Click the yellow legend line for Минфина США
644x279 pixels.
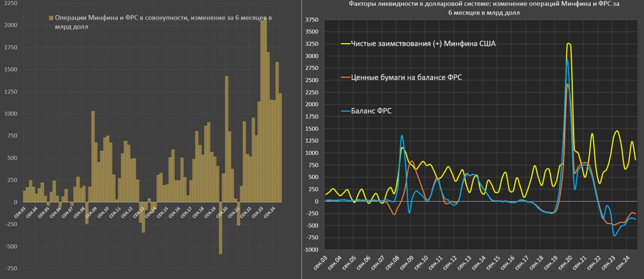click(345, 44)
